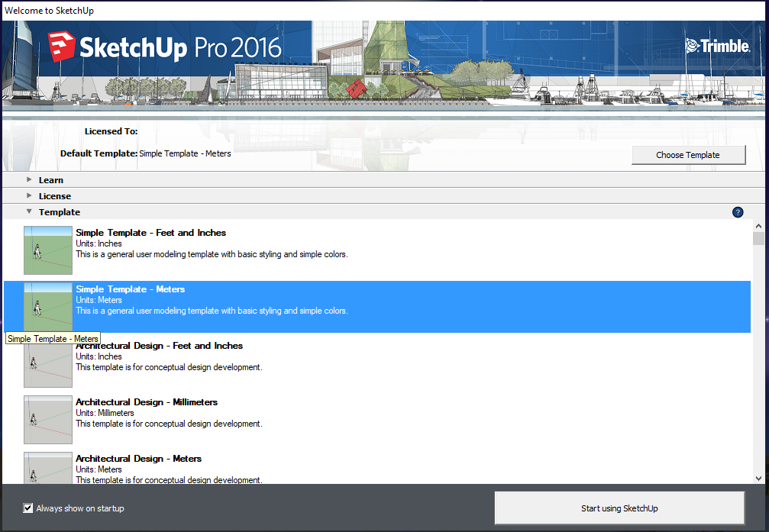
Task: Uncheck Always show on startup
Action: [28, 508]
